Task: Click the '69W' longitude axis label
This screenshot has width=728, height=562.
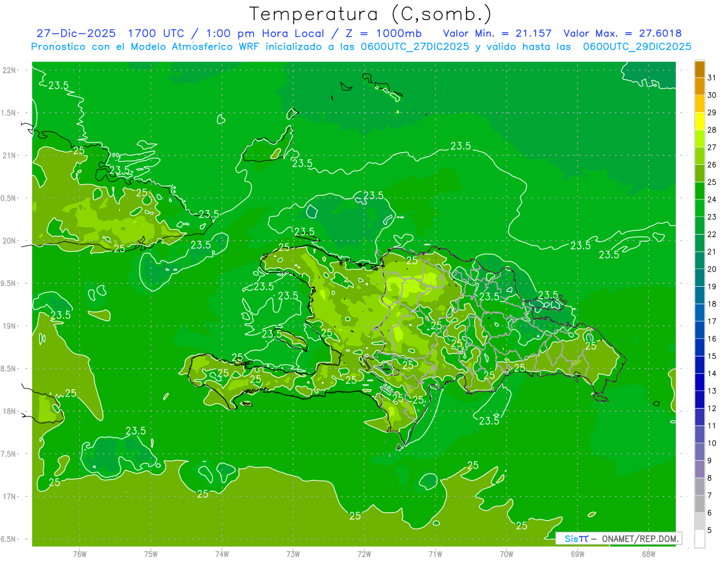Action: click(x=578, y=554)
